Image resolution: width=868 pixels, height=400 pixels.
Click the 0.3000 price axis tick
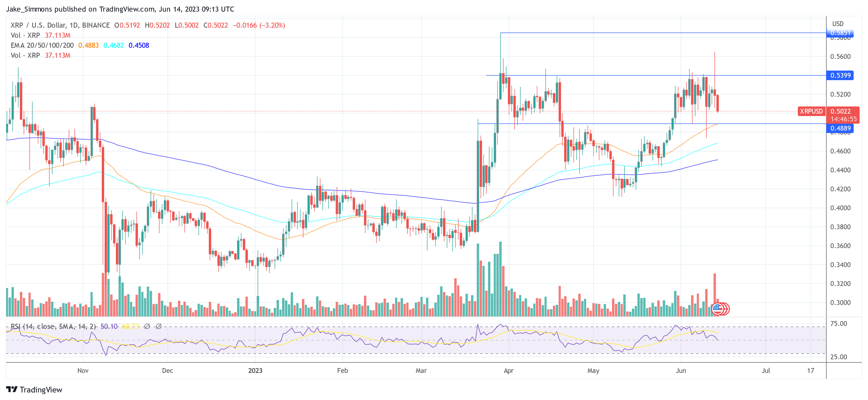pos(840,303)
